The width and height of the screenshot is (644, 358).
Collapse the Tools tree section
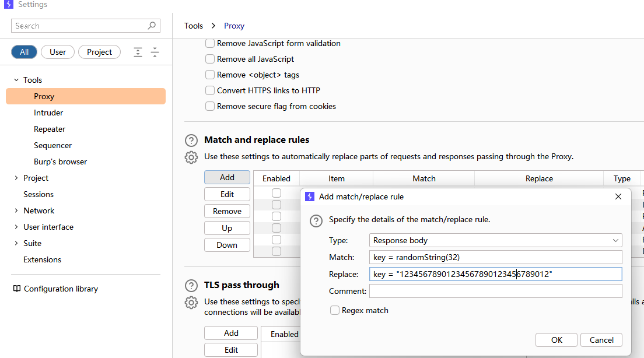coord(16,80)
